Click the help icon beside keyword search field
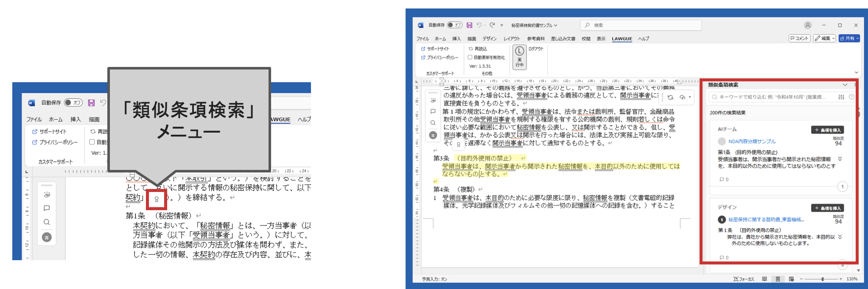 [x=851, y=97]
